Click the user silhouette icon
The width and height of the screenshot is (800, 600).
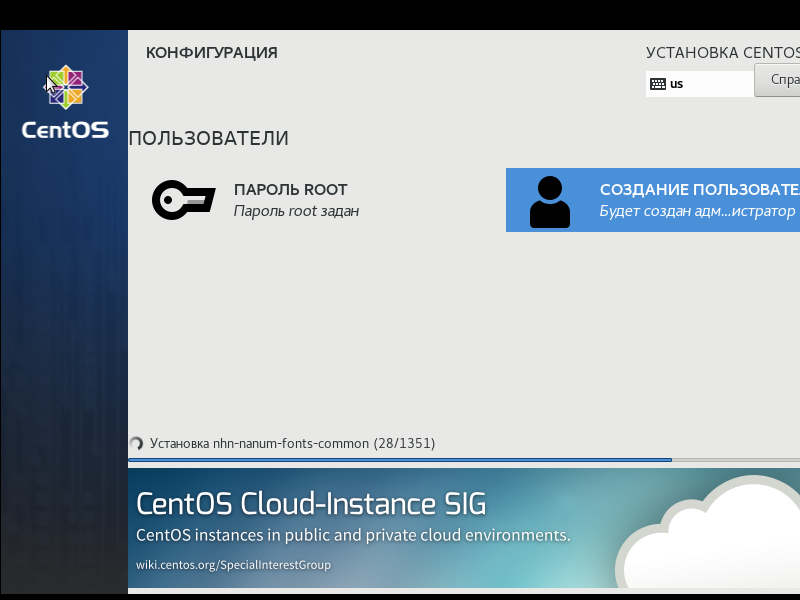pos(549,202)
